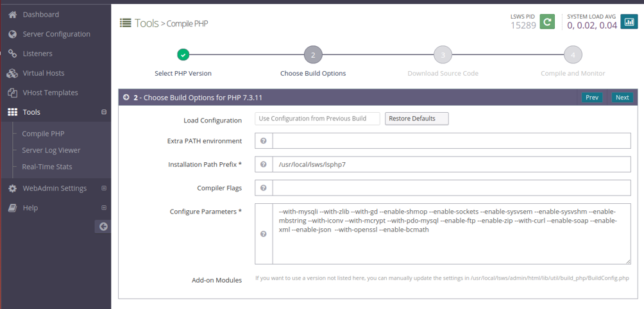Image resolution: width=644 pixels, height=309 pixels.
Task: Expand the Help menu section
Action: click(x=104, y=208)
